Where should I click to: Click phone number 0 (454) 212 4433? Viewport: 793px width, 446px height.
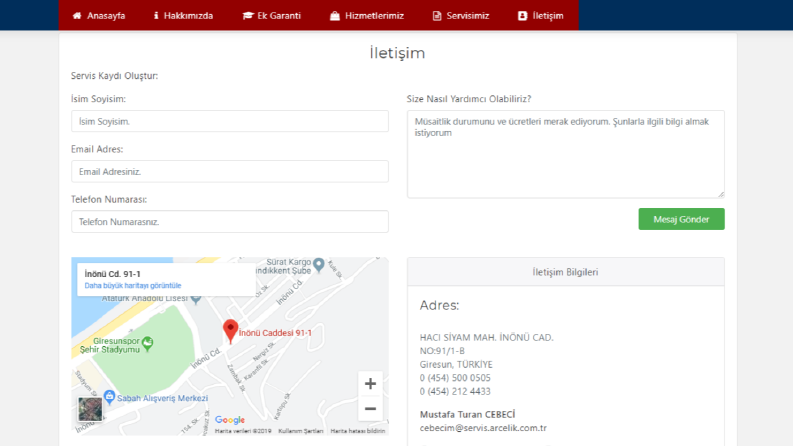[455, 391]
